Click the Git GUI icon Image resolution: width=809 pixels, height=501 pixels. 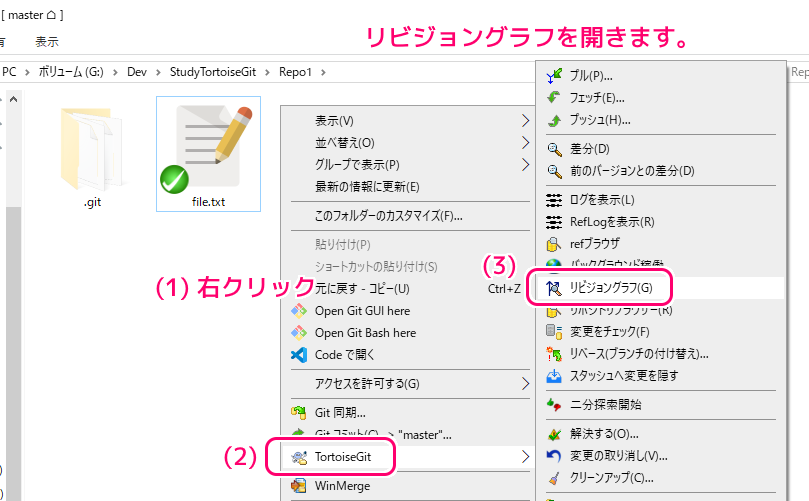pos(299,311)
